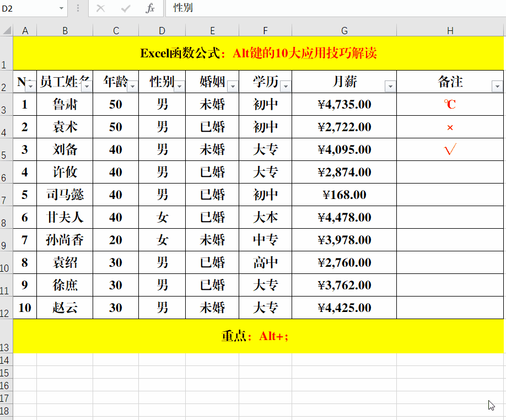This screenshot has width=506, height=420.
Task: Open the filter dropdown for 学历
Action: pyautogui.click(x=286, y=86)
